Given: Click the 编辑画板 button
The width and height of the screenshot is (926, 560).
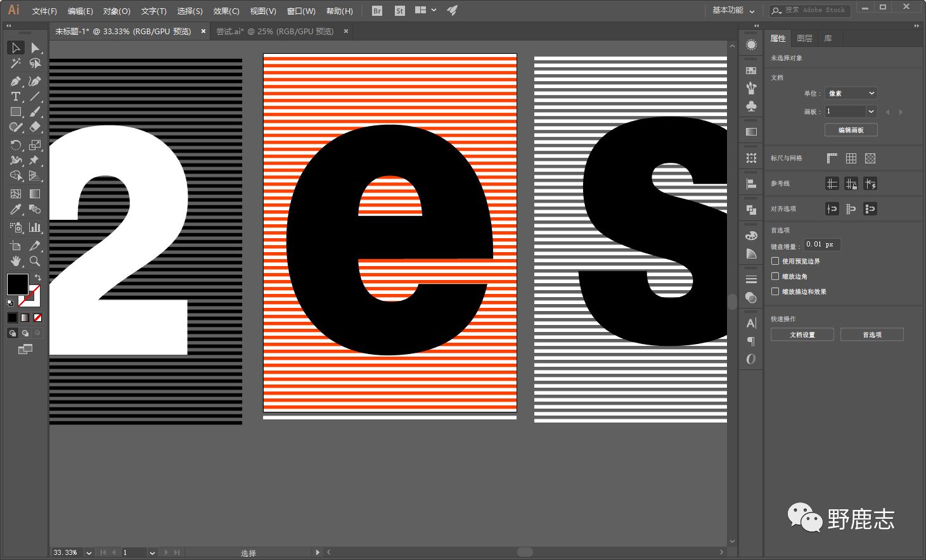Looking at the screenshot, I should (x=851, y=130).
